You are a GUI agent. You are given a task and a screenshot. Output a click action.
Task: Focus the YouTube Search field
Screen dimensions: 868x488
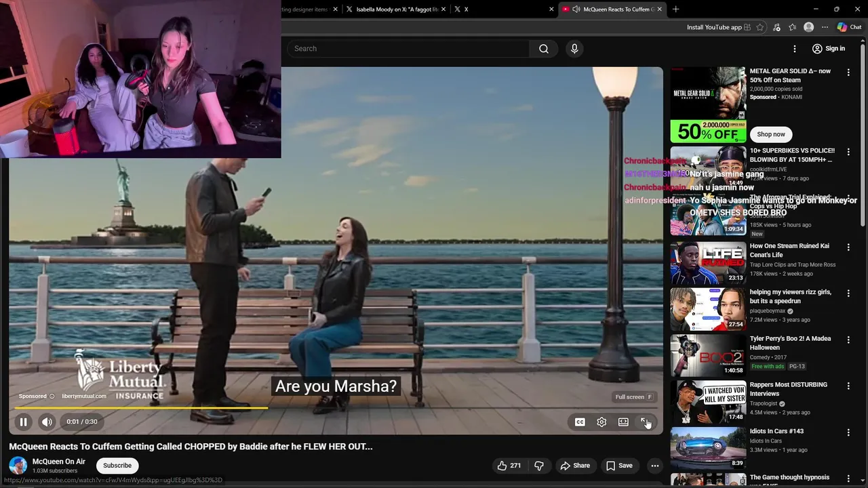pyautogui.click(x=408, y=49)
